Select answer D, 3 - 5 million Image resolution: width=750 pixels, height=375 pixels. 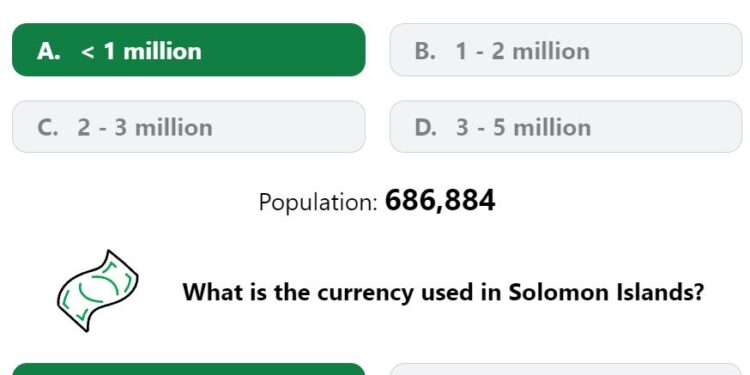566,127
